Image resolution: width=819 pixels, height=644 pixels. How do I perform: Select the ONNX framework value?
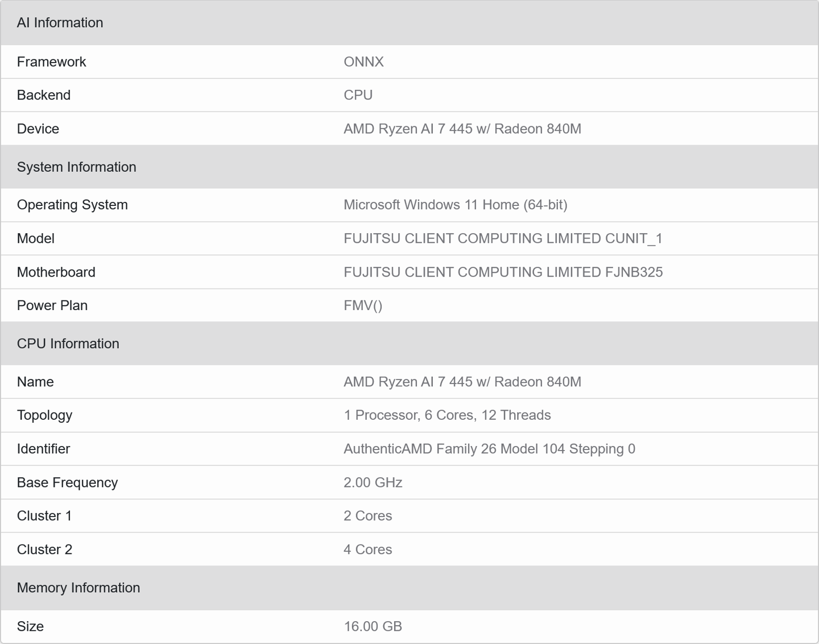coord(363,61)
